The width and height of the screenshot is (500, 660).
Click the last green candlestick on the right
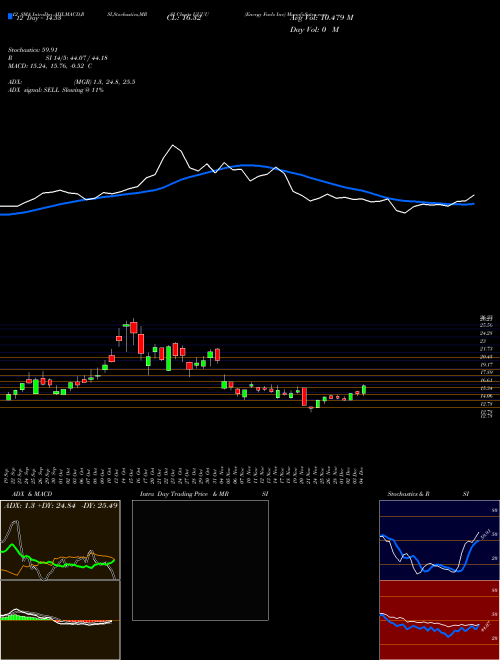coord(364,390)
